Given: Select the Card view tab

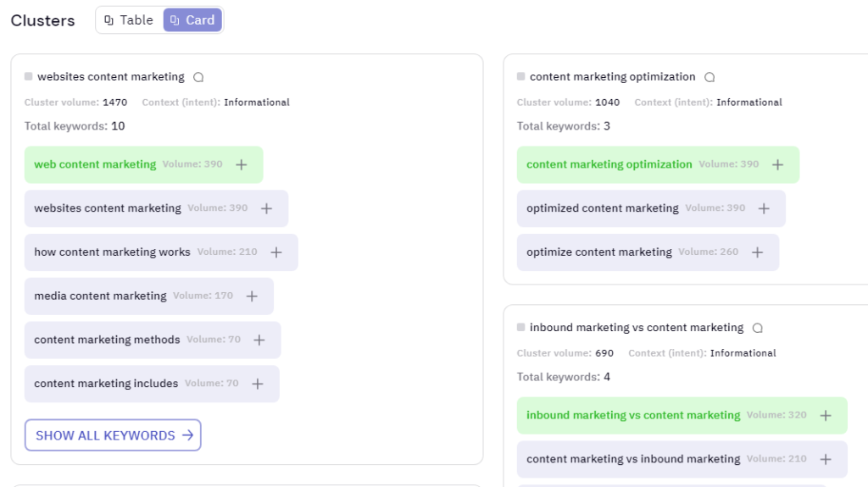Looking at the screenshot, I should [x=192, y=20].
